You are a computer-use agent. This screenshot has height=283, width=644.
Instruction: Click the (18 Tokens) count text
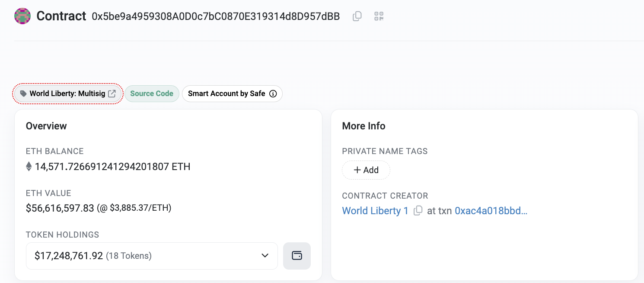(x=129, y=256)
